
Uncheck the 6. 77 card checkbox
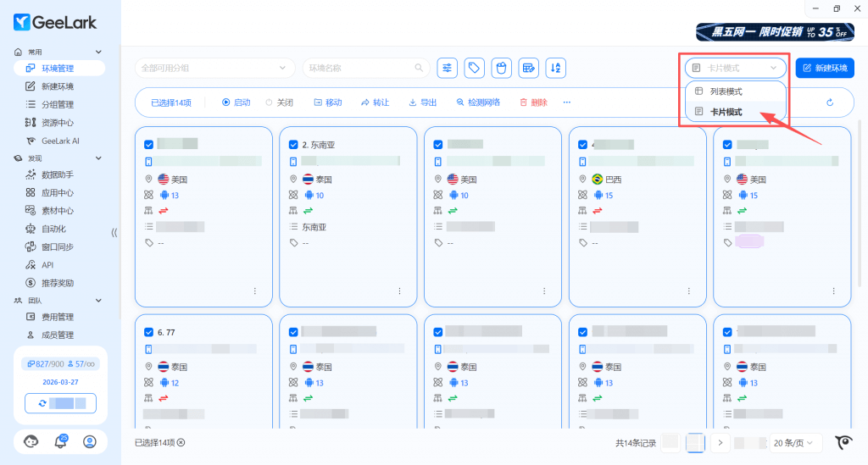tap(149, 332)
